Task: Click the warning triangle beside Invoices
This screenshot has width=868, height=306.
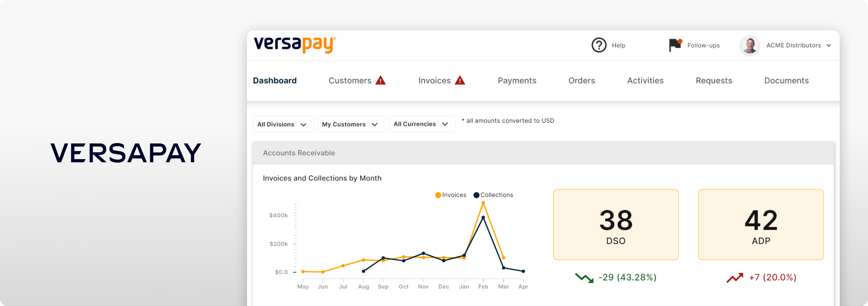Action: click(x=460, y=80)
